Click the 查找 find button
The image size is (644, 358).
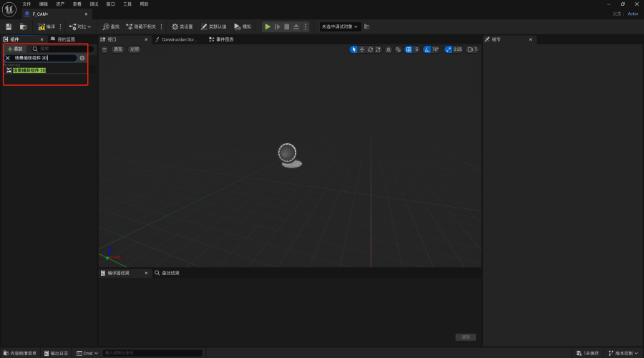(x=111, y=26)
